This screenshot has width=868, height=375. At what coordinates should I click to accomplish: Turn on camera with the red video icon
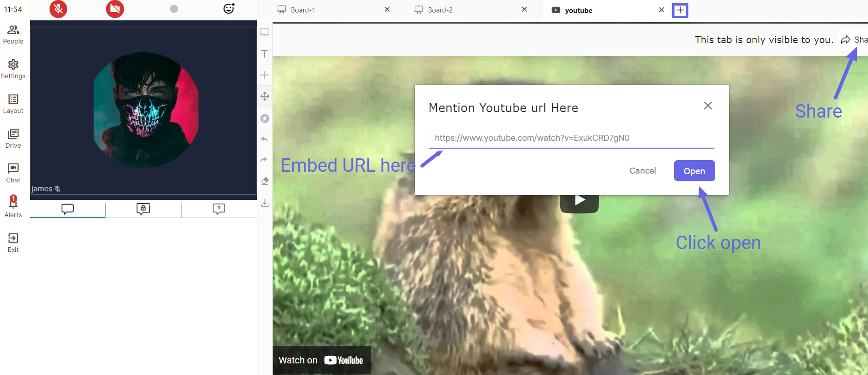115,9
